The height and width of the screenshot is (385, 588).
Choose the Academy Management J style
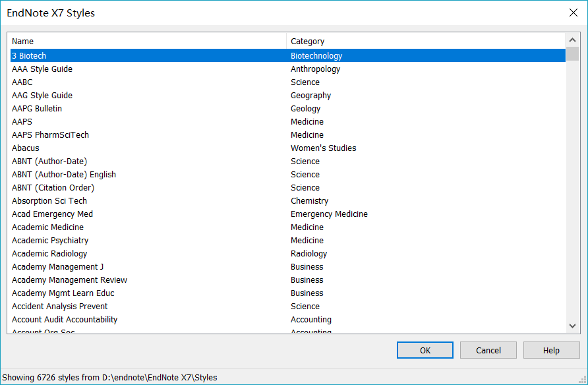coord(287,266)
